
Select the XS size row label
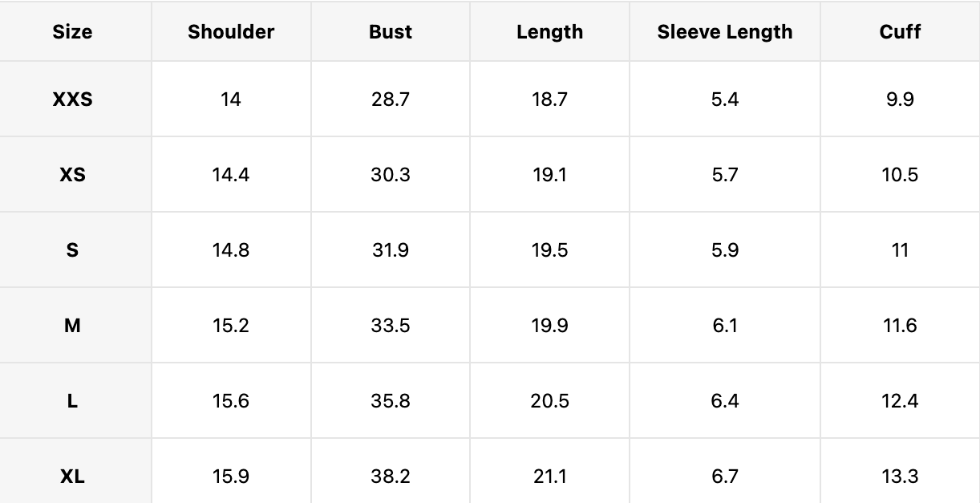[72, 175]
